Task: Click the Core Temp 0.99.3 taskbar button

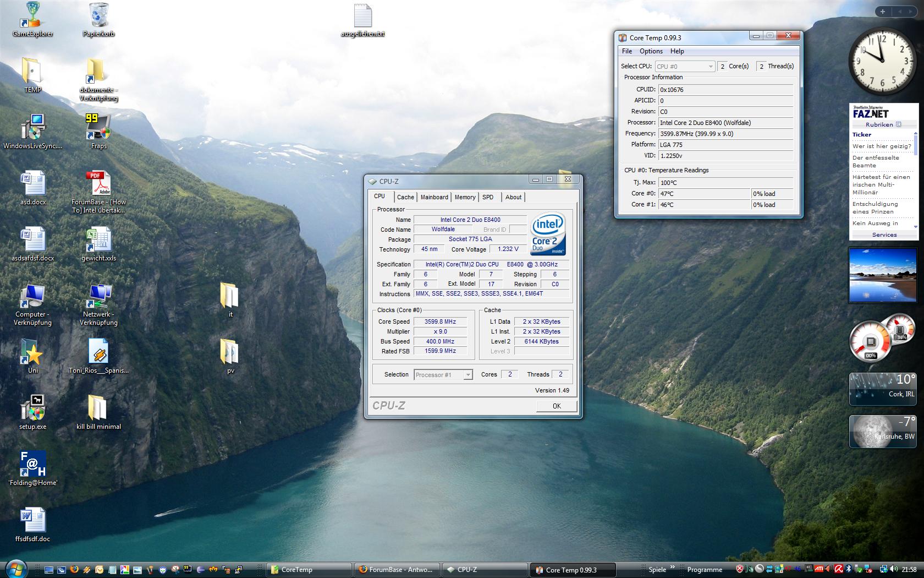Action: coord(573,570)
